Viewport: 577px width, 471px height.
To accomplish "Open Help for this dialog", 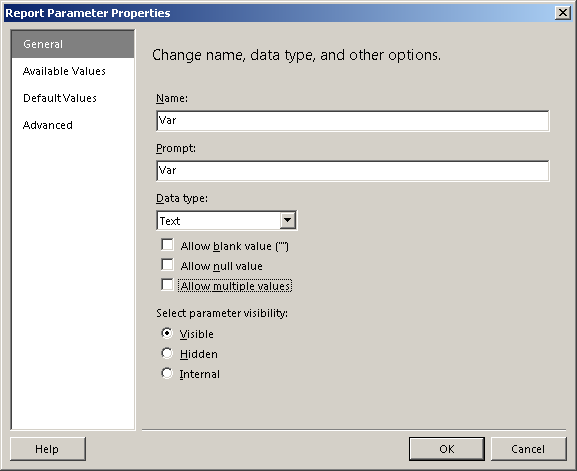I will coord(48,449).
